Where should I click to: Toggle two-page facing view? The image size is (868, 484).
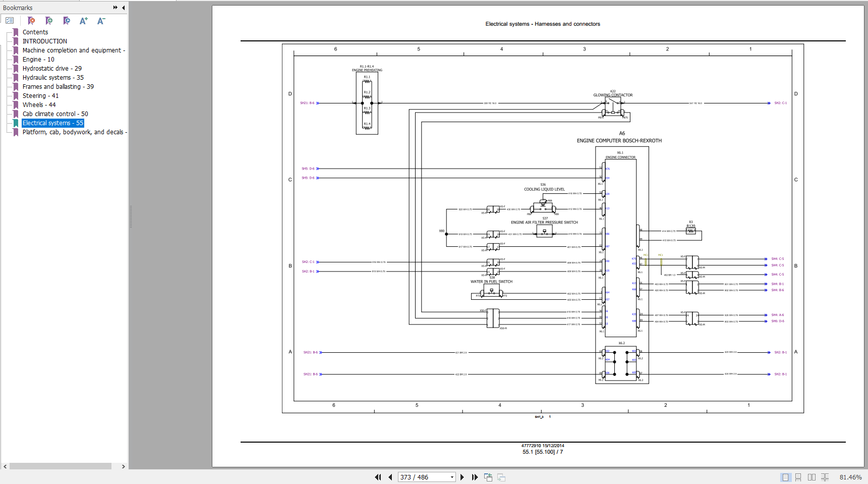[812, 477]
